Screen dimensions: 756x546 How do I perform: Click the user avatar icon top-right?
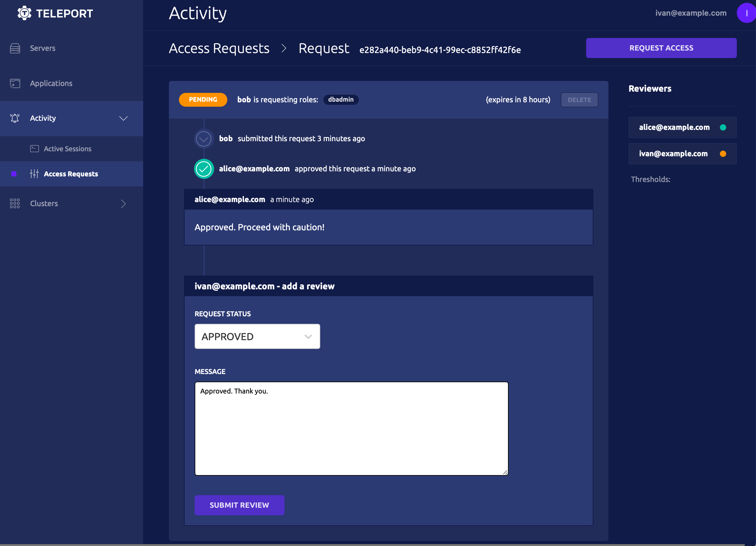[744, 13]
